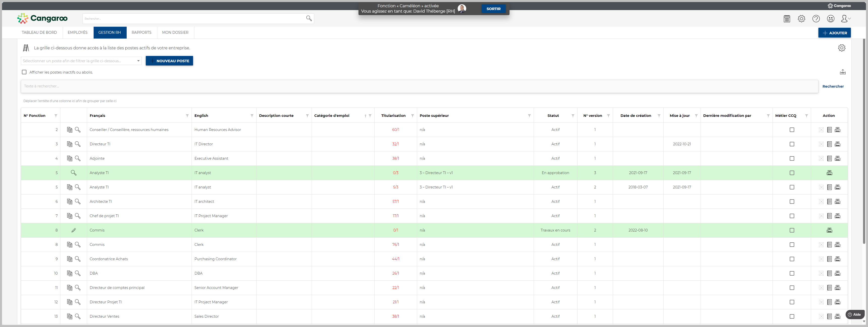
Task: Toggle Métier CCQ checkbox for DBA row
Action: [x=792, y=273]
